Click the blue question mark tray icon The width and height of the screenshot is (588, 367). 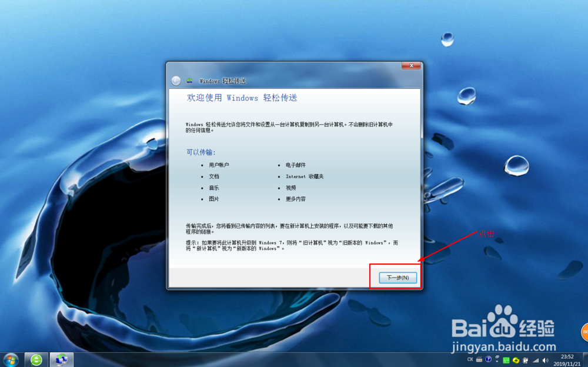(487, 359)
